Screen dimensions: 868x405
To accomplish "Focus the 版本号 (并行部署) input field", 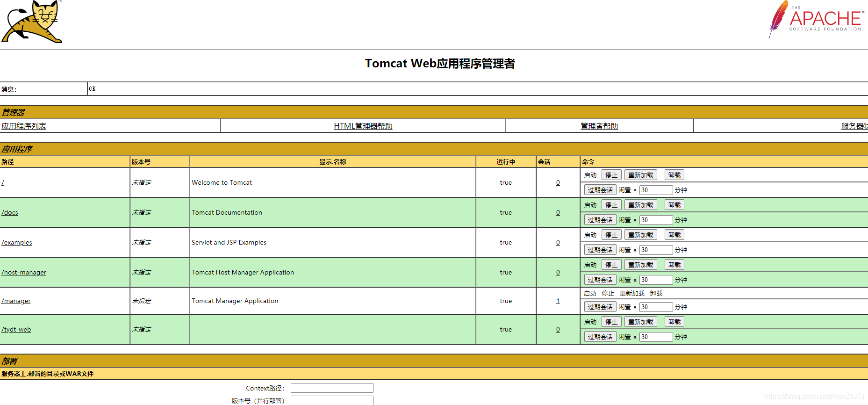I will pyautogui.click(x=332, y=400).
